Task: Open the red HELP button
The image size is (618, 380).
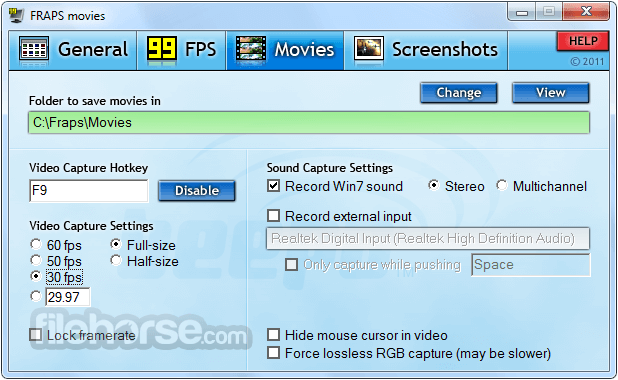Action: [583, 41]
